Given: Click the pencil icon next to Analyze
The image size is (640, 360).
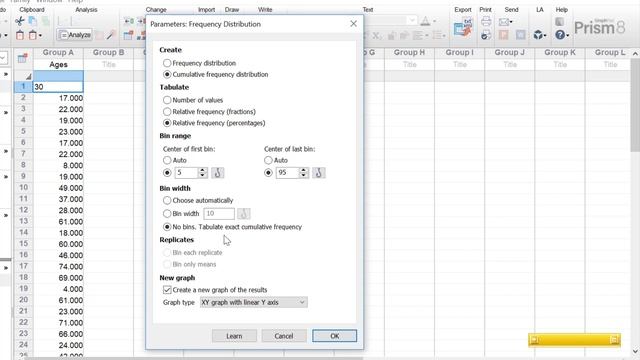Looking at the screenshot, I should coord(111,36).
